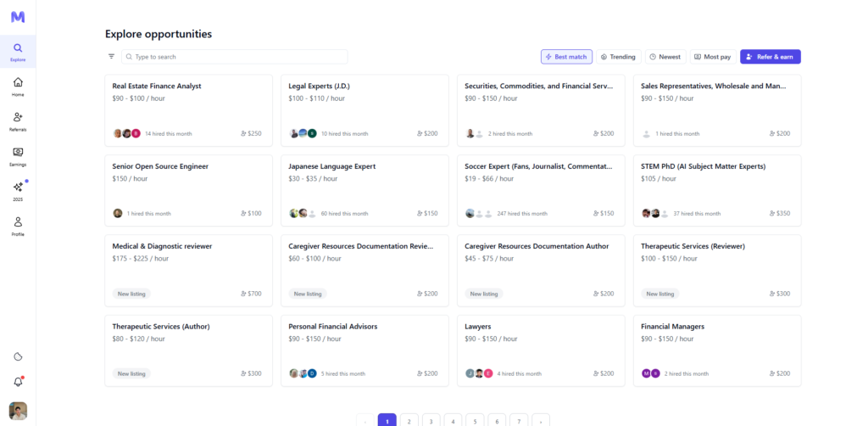
Task: Open the notifications bell icon
Action: [x=18, y=382]
